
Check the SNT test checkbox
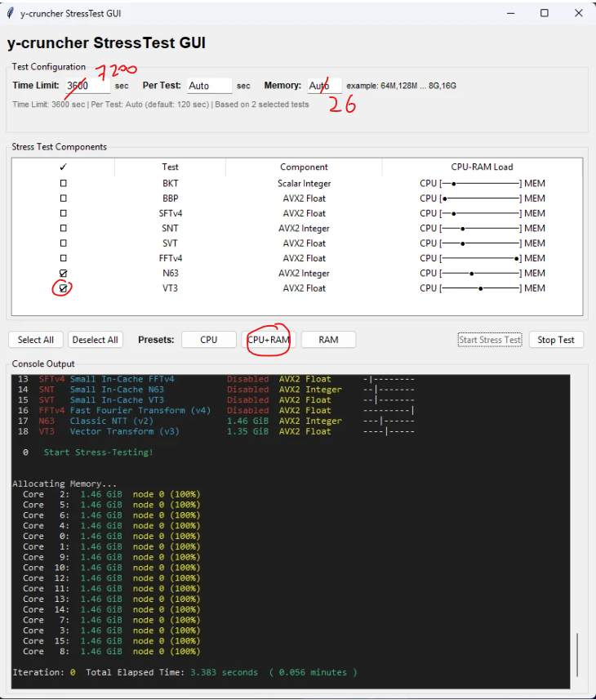point(64,228)
